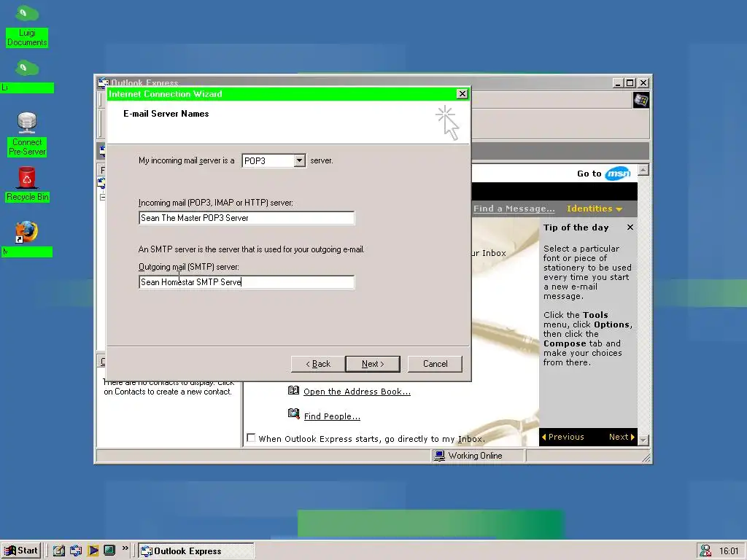
Task: Toggle go directly to my Inbox checkbox
Action: point(251,437)
